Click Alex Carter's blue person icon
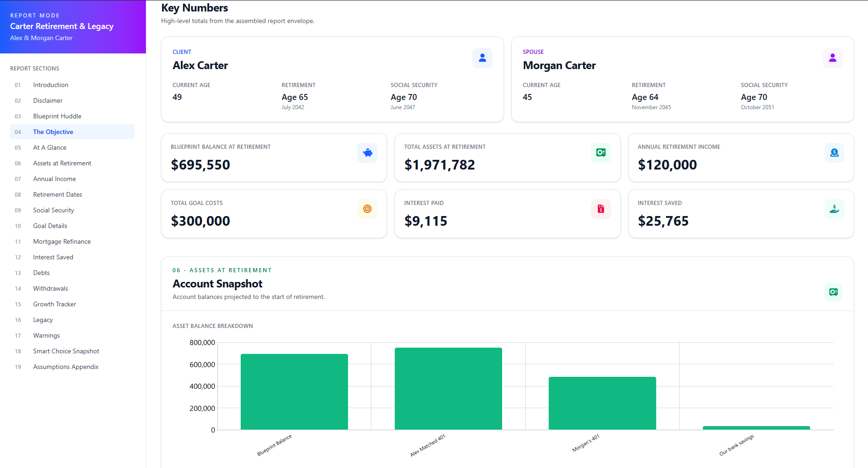 [x=482, y=58]
